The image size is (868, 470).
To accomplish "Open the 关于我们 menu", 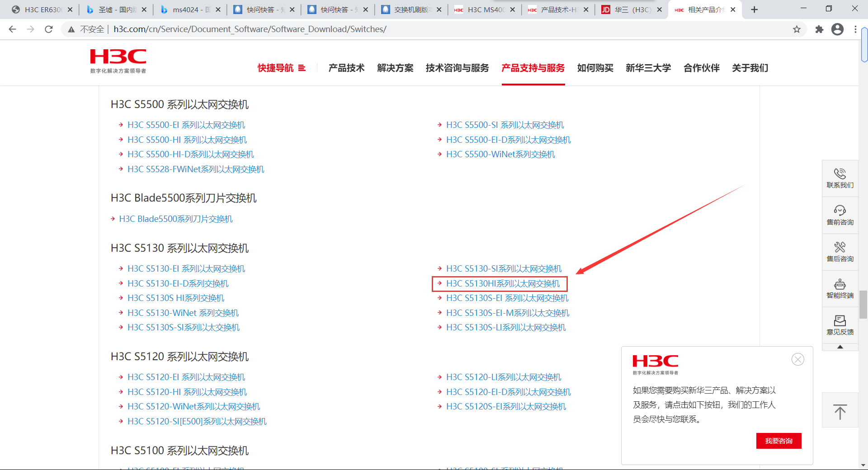I will click(x=750, y=68).
